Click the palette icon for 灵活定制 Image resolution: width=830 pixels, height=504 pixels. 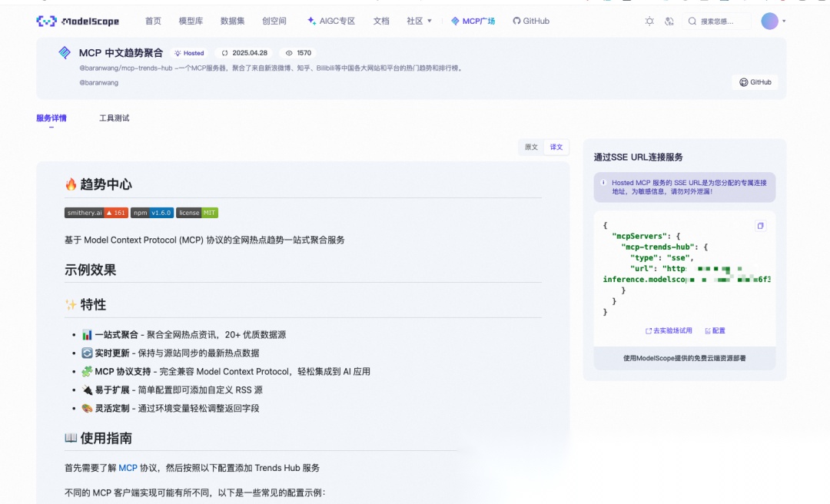(x=87, y=408)
